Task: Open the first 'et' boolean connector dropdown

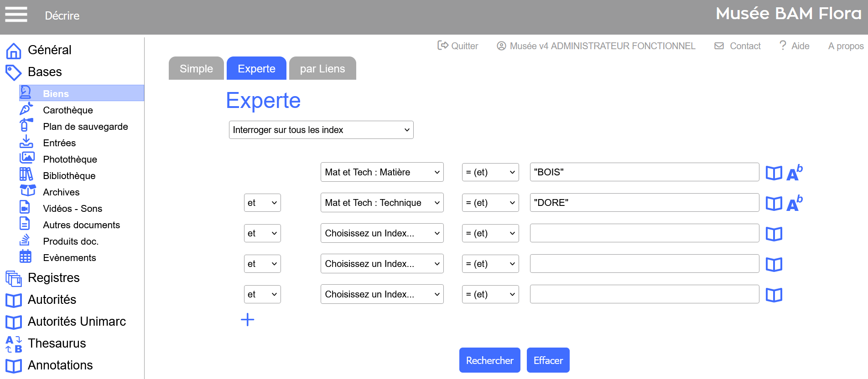Action: point(262,203)
